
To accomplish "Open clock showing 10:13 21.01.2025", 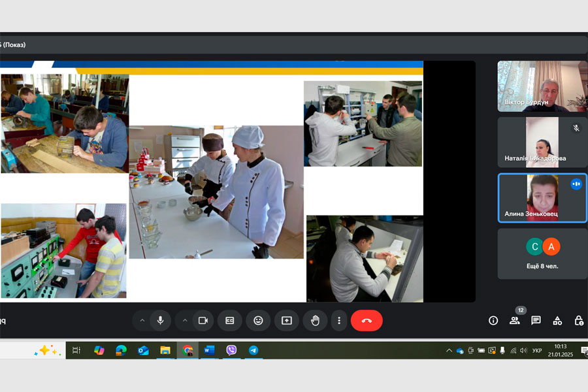I will [x=561, y=350].
